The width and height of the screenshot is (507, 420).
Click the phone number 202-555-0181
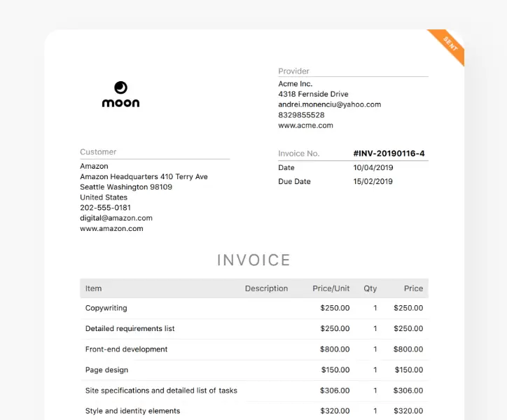pyautogui.click(x=106, y=208)
